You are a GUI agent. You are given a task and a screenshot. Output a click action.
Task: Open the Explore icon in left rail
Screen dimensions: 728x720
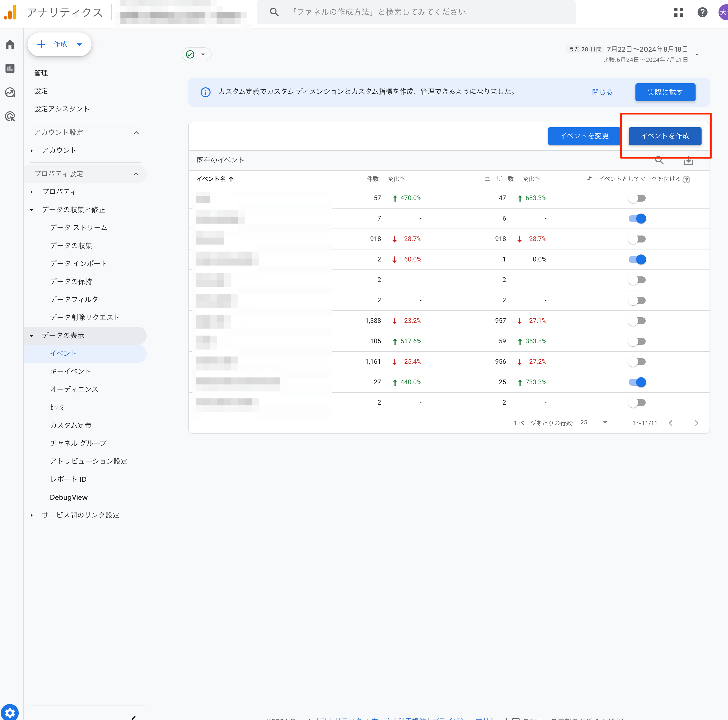10,92
